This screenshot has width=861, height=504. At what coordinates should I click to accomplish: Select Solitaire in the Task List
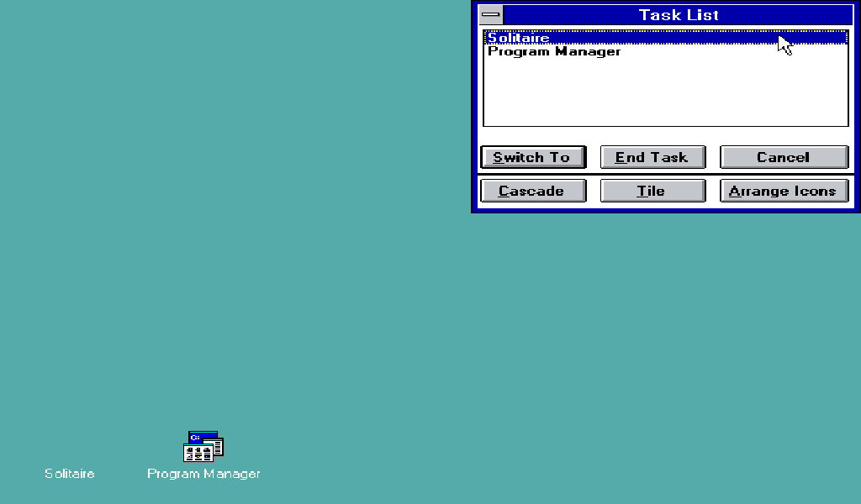[x=666, y=37]
